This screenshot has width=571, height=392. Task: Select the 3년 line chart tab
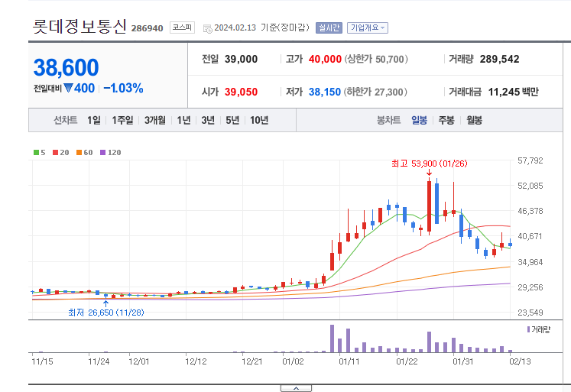click(208, 120)
